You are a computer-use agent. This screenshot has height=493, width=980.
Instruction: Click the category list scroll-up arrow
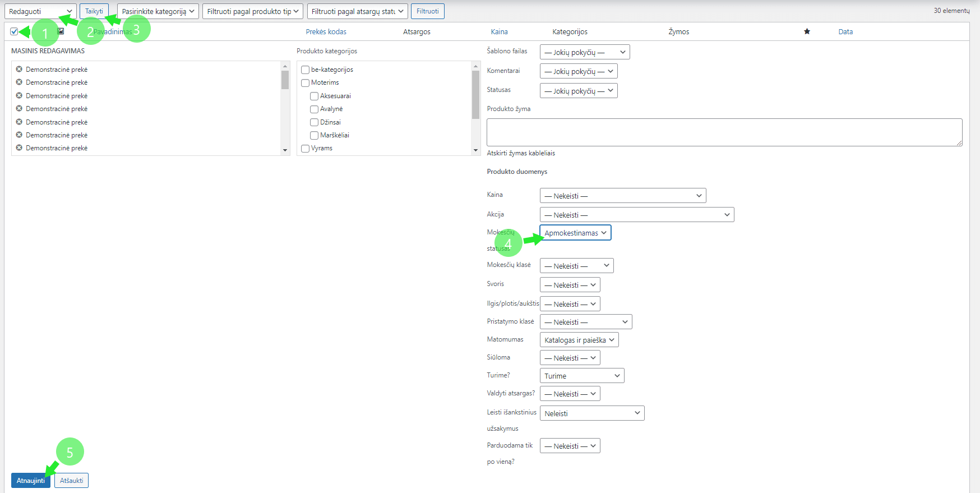pyautogui.click(x=475, y=66)
